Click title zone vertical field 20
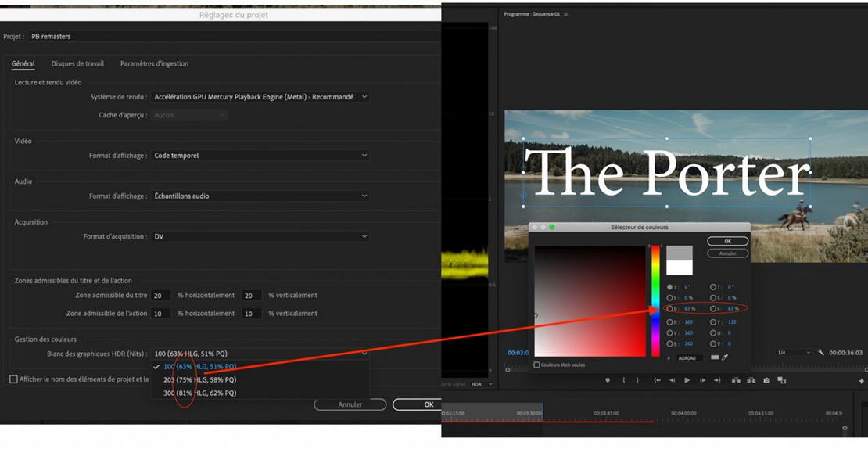 pos(251,296)
